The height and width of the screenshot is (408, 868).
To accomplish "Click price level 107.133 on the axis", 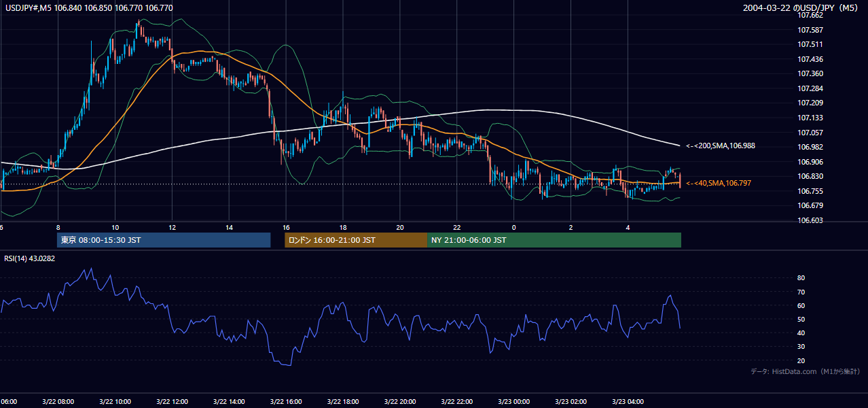I will coord(810,118).
